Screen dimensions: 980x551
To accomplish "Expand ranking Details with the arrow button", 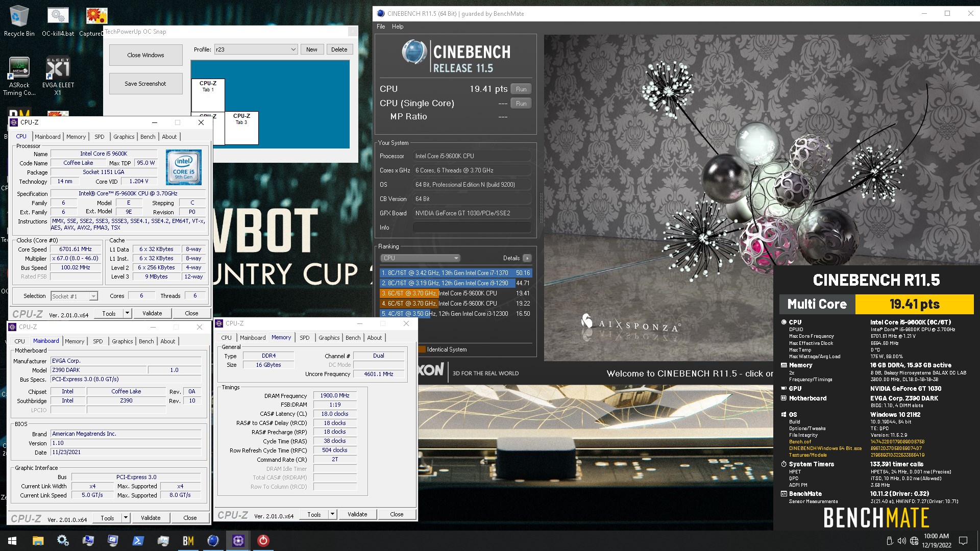I will point(527,258).
